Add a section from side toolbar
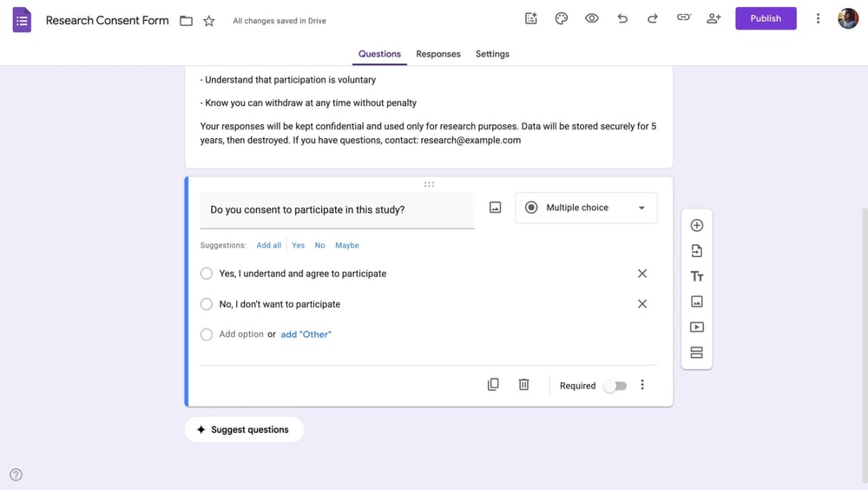This screenshot has height=490, width=868. (696, 353)
